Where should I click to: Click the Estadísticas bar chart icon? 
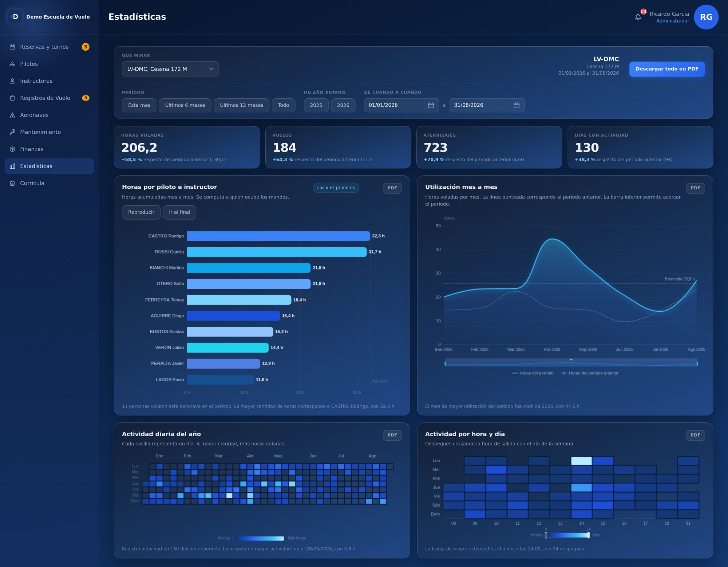coord(12,166)
